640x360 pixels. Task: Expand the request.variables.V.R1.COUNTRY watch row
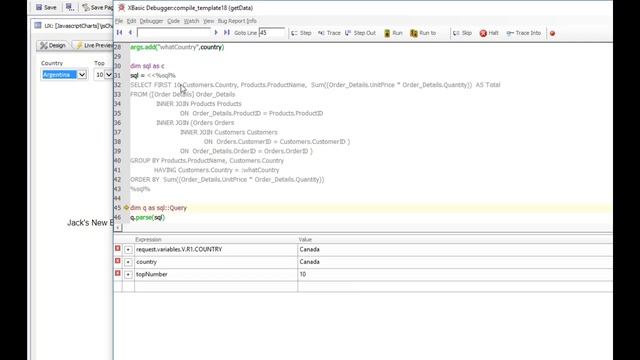pos(128,249)
